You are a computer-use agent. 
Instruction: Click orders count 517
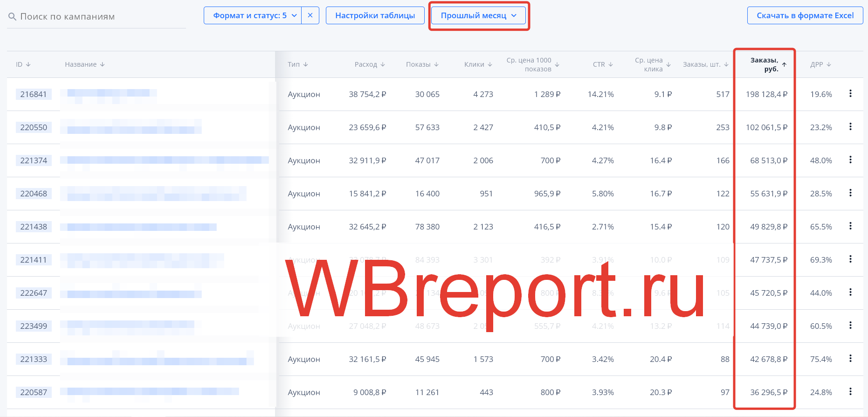(x=723, y=94)
